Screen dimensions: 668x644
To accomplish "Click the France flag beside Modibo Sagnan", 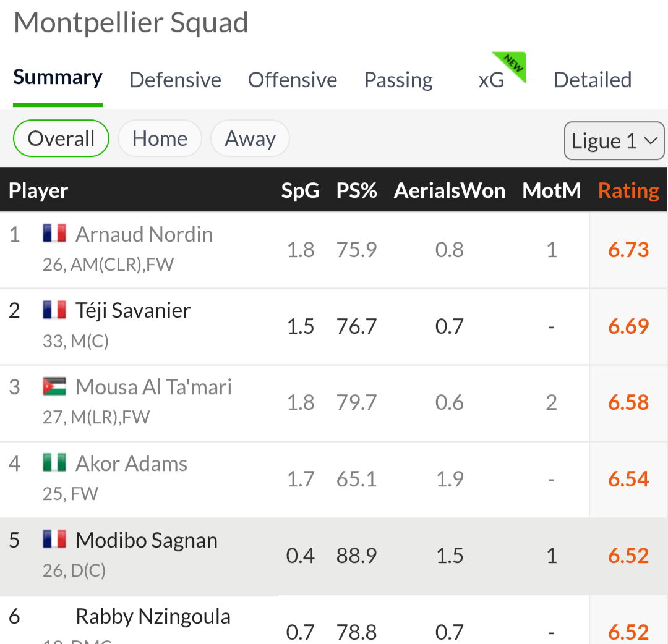I will coord(54,540).
